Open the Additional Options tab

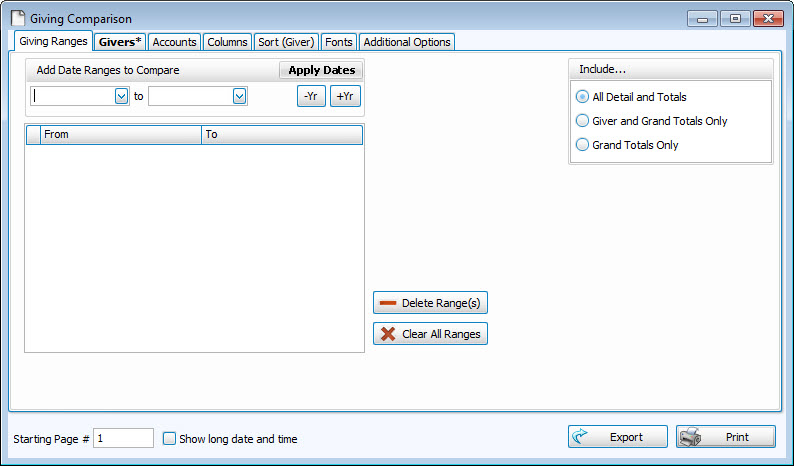click(406, 42)
